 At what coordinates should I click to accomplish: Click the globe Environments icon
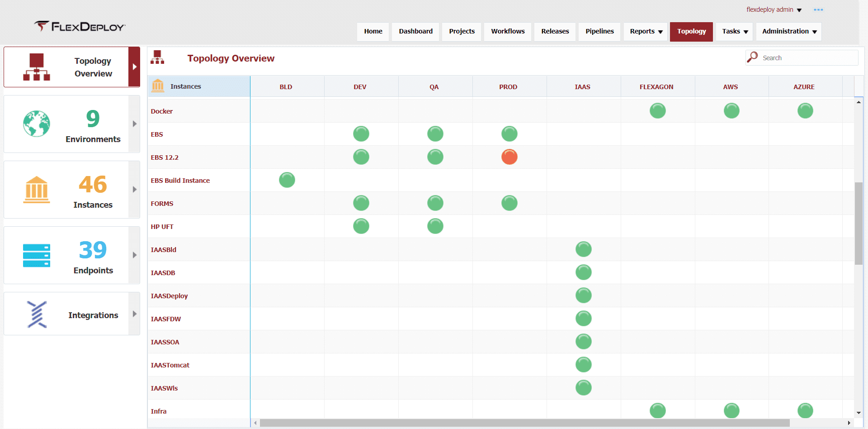(x=37, y=124)
